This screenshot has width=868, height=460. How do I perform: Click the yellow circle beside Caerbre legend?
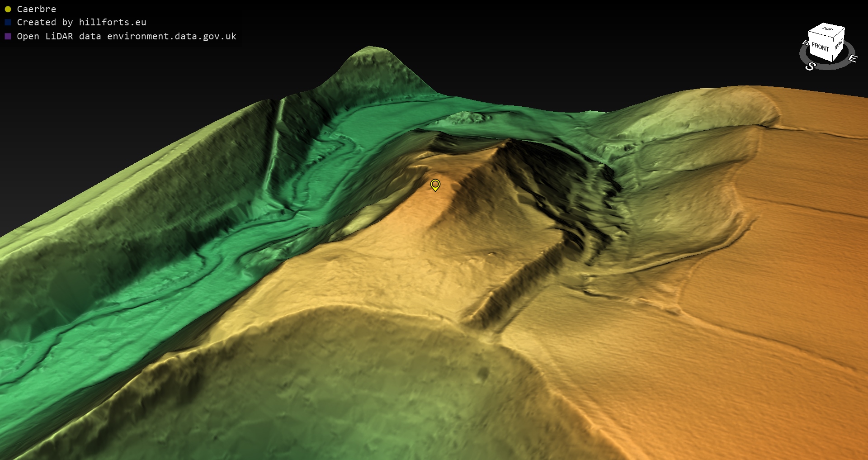[x=8, y=9]
